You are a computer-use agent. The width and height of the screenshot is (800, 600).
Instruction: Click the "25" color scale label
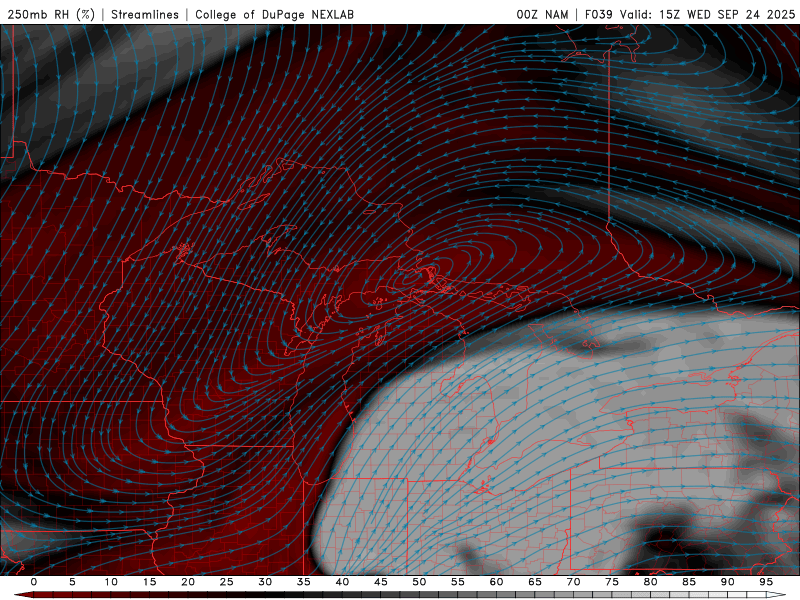tap(227, 582)
